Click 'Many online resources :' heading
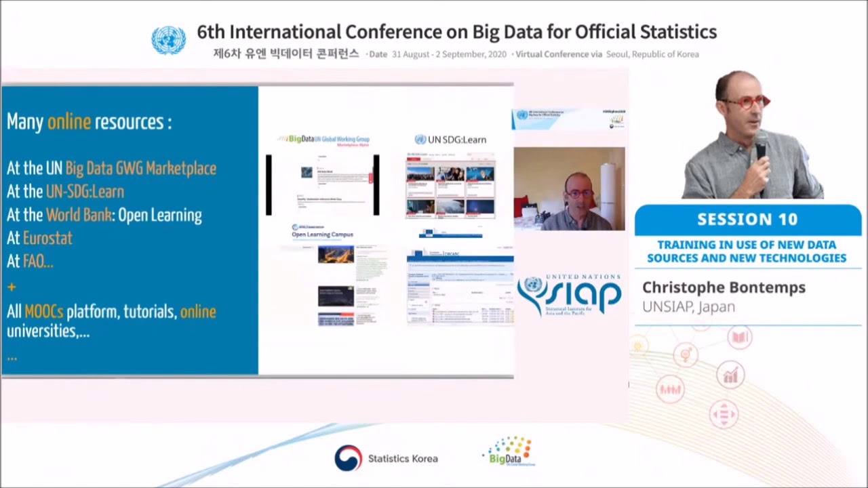The image size is (868, 488). point(89,122)
